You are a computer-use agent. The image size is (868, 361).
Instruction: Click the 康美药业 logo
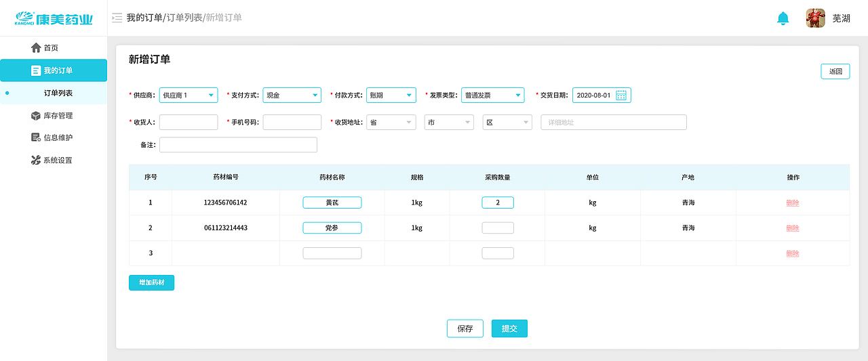coord(54,19)
